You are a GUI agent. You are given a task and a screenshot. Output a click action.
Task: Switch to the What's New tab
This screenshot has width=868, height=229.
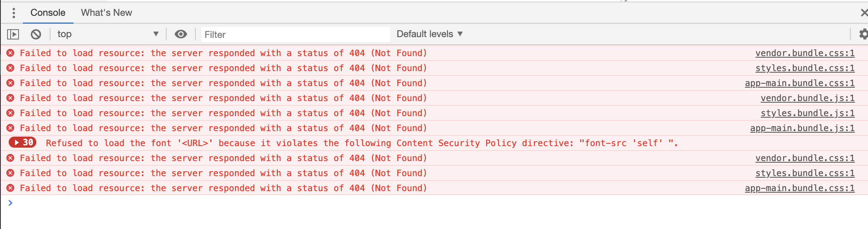point(106,13)
